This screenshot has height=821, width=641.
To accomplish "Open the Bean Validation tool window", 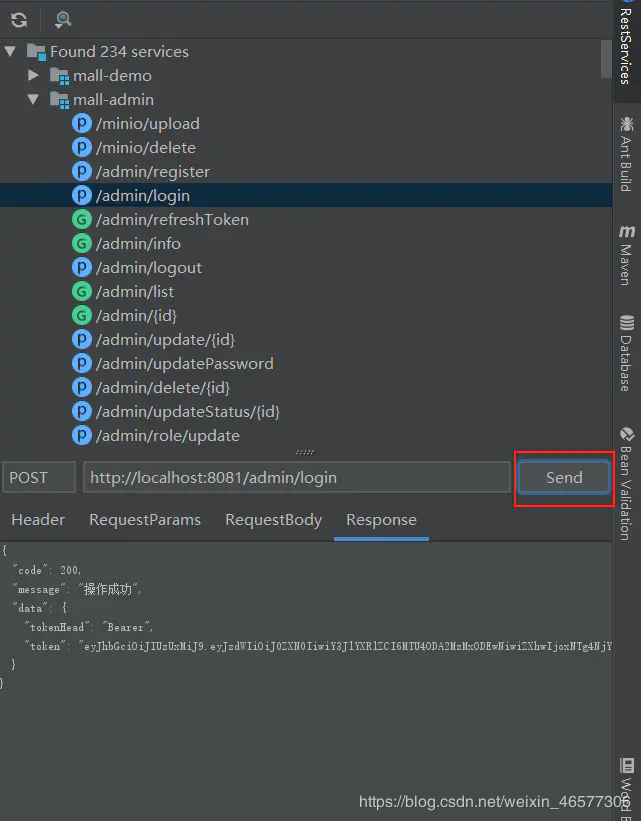I will [x=626, y=484].
